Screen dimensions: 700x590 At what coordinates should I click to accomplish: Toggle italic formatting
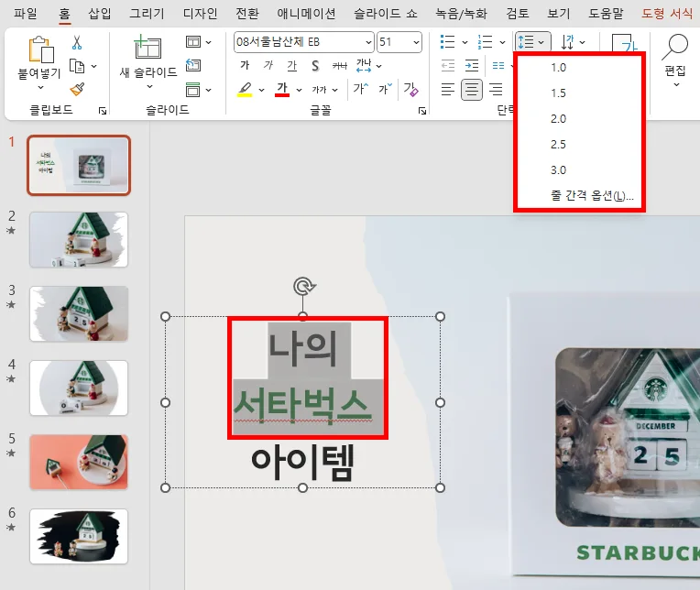click(x=268, y=66)
